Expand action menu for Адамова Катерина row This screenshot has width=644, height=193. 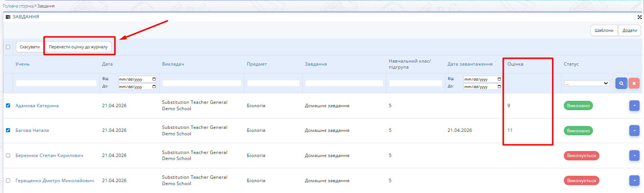pos(634,106)
